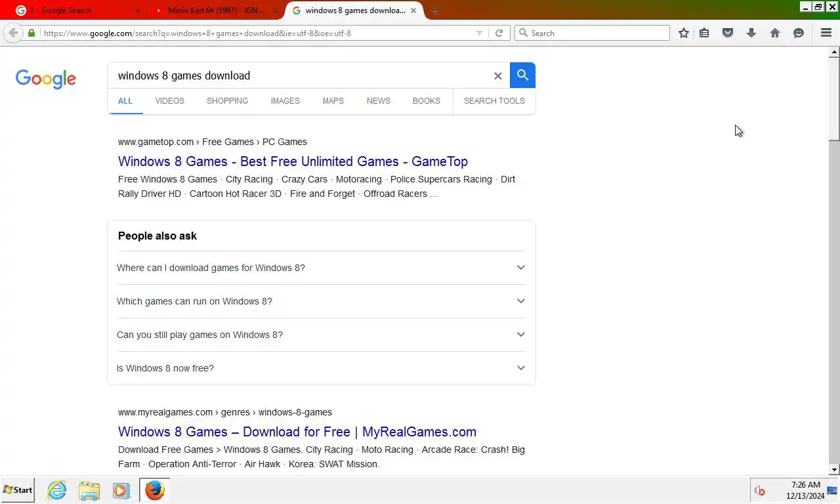This screenshot has height=504, width=840.
Task: Expand 'Which games can run on Windows 8?'
Action: click(321, 301)
